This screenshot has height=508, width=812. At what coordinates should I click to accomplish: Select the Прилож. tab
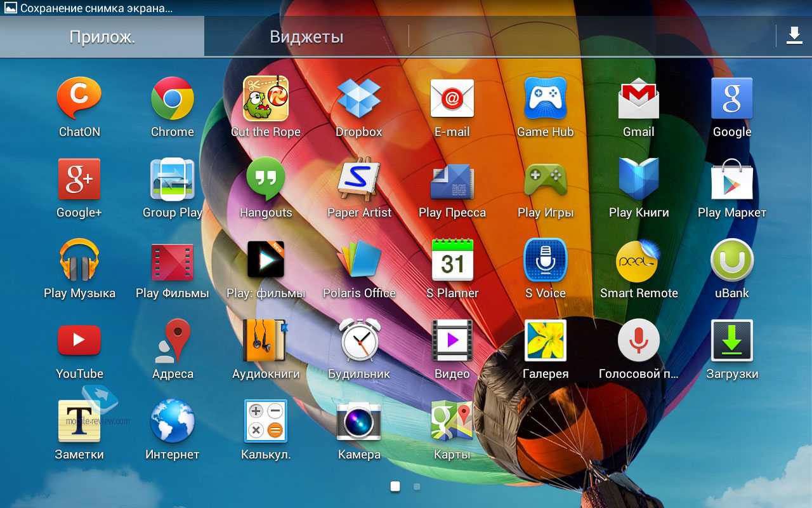(x=102, y=36)
